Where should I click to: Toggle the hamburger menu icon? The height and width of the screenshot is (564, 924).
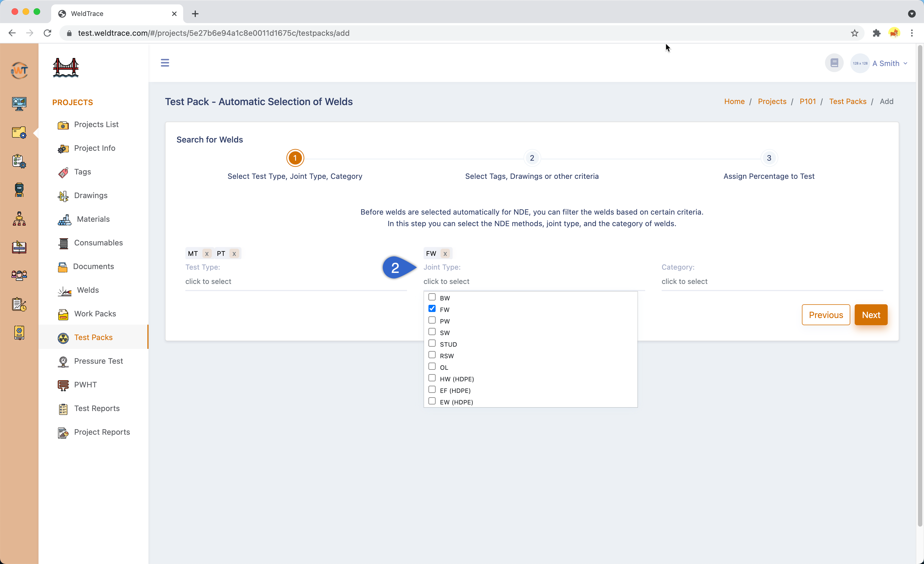(x=165, y=63)
